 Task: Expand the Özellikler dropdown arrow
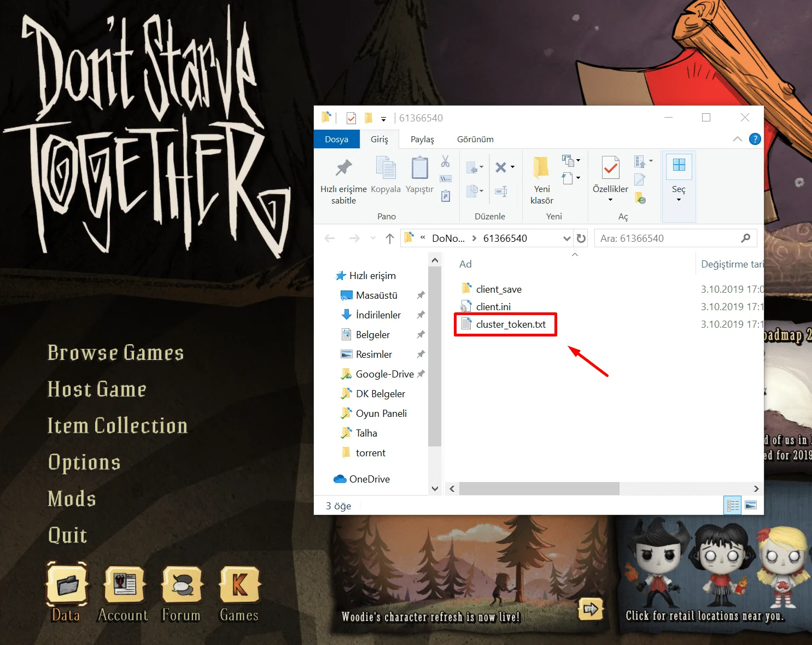pos(610,200)
